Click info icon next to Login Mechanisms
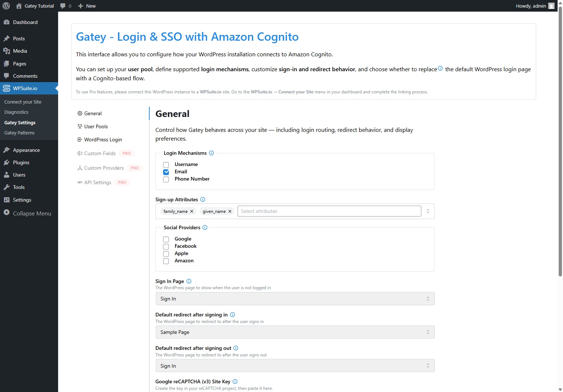 tap(211, 153)
